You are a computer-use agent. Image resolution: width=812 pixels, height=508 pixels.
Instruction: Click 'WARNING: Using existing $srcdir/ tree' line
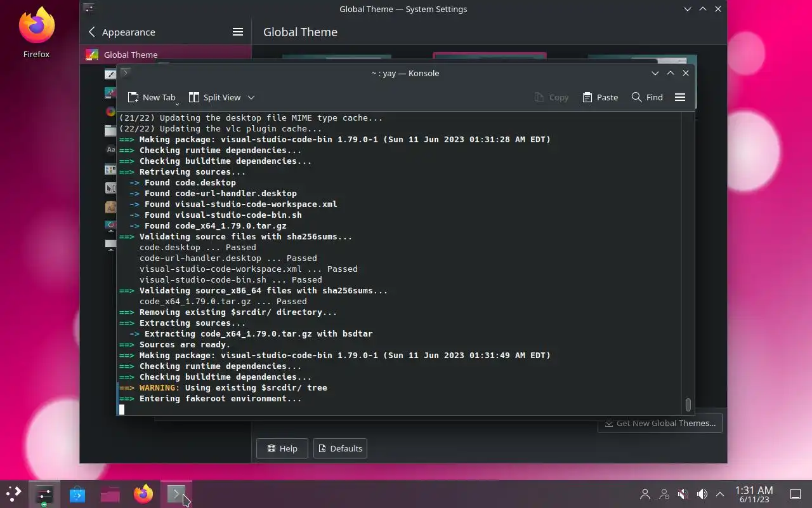[223, 388]
